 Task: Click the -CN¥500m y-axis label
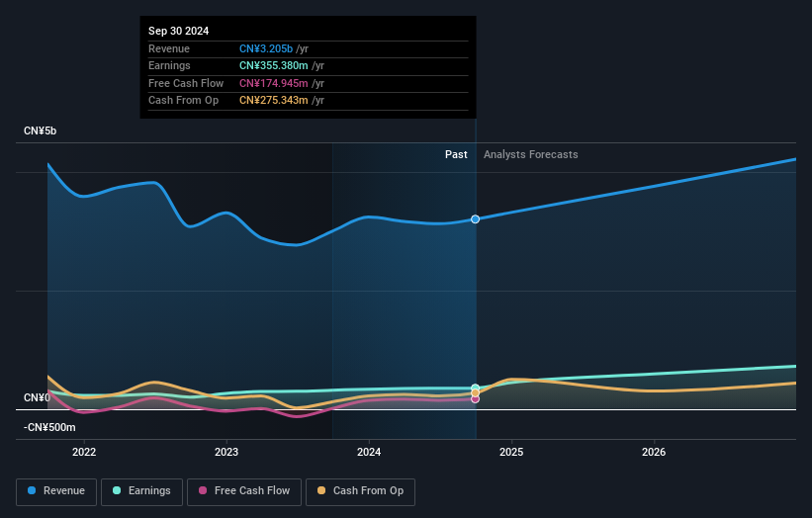(x=49, y=427)
